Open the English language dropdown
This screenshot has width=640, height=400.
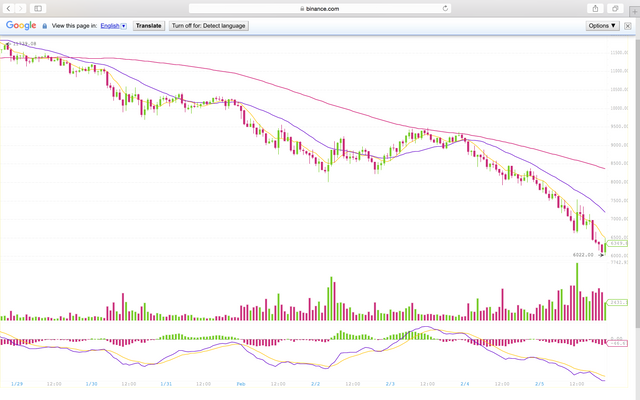tap(113, 26)
